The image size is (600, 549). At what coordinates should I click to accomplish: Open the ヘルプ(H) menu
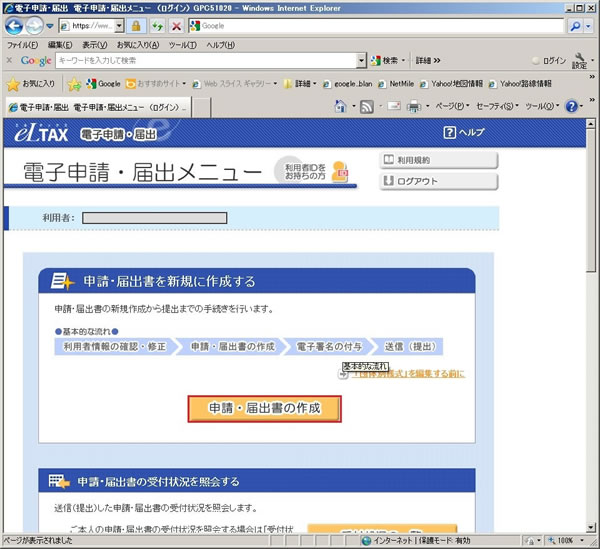221,45
